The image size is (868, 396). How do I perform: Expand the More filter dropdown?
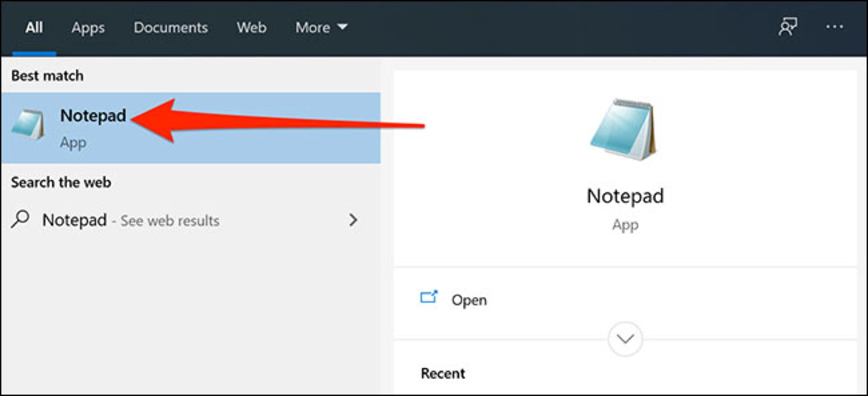click(321, 28)
